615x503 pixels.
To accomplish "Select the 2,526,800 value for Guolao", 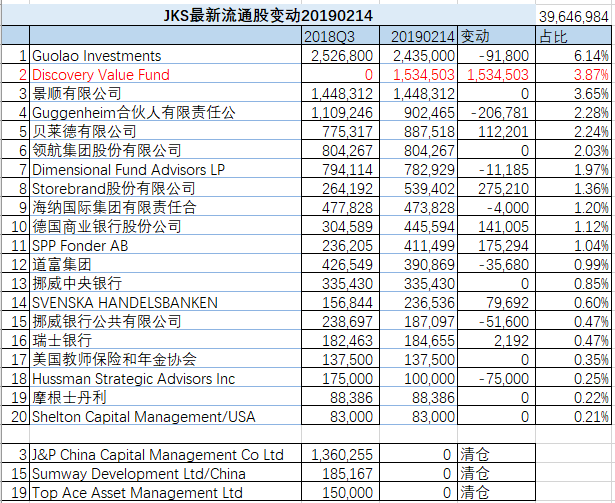I will click(x=342, y=56).
